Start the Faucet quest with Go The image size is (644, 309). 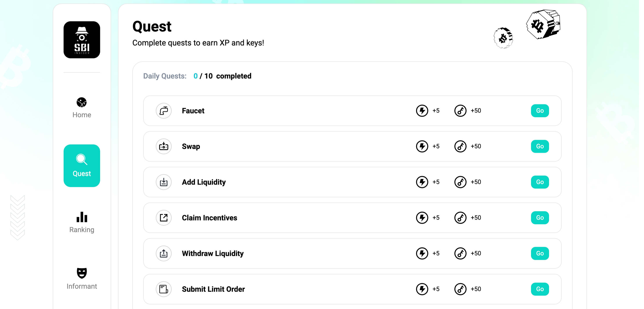[x=540, y=111]
